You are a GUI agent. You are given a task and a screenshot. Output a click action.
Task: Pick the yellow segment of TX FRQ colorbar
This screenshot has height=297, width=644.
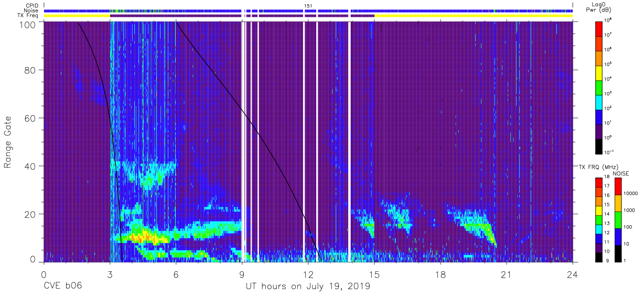point(599,211)
